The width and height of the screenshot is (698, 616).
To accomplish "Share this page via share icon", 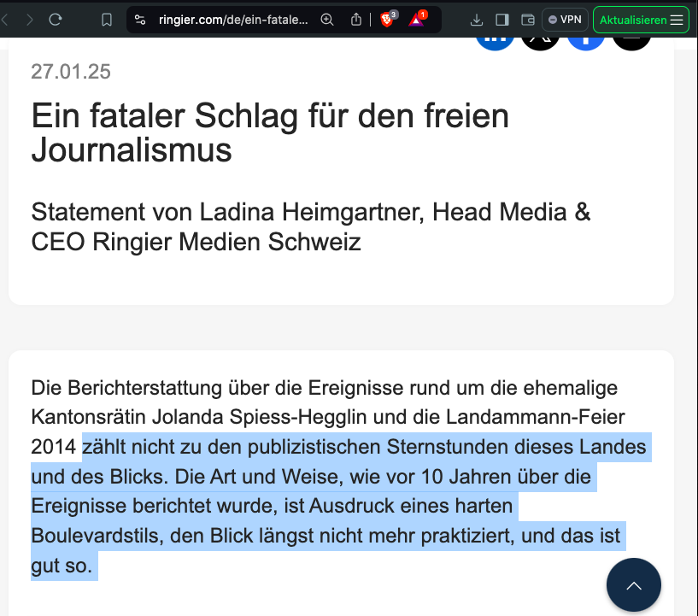I will [x=356, y=20].
